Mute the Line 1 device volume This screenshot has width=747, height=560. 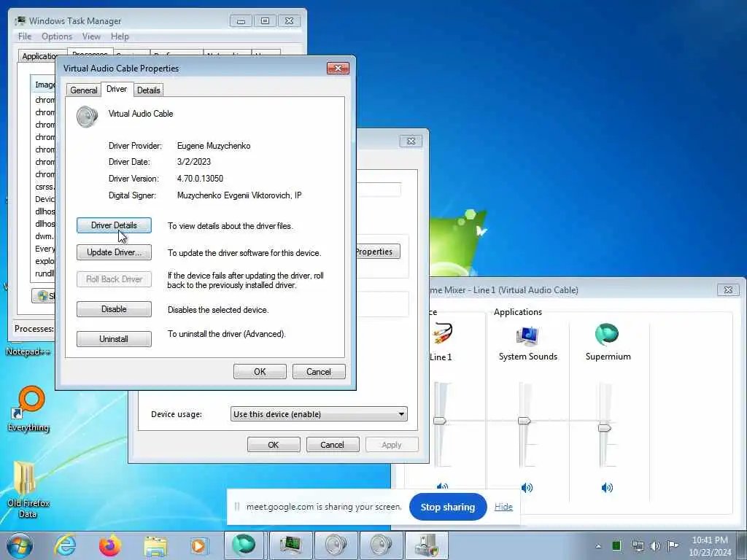[x=443, y=486]
